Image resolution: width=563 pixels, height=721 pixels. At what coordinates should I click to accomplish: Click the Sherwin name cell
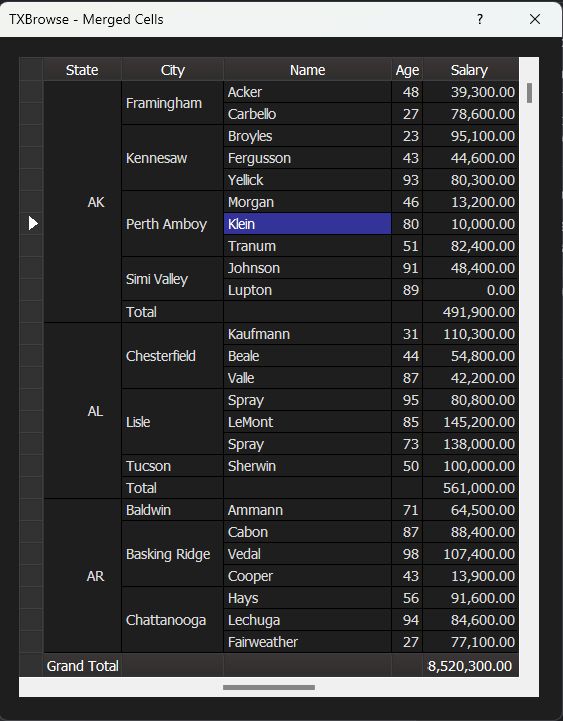pyautogui.click(x=307, y=466)
